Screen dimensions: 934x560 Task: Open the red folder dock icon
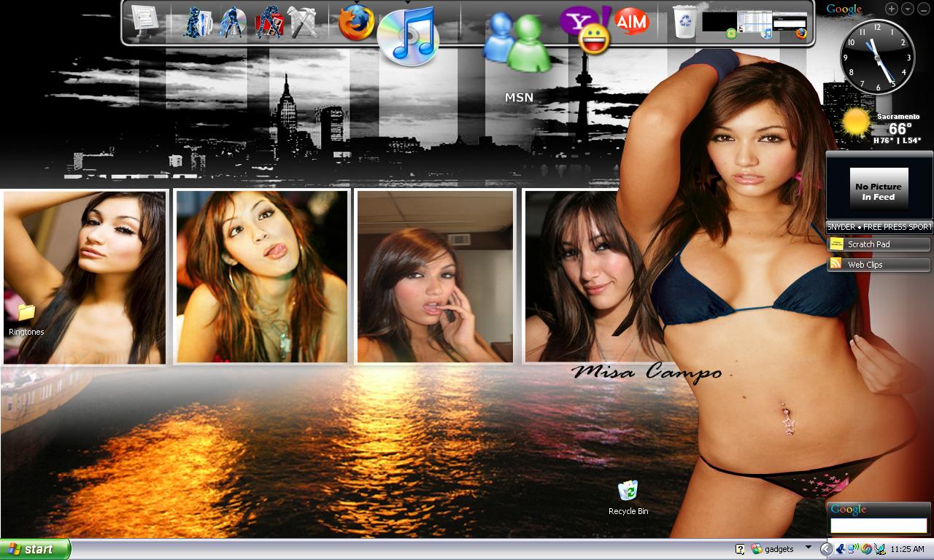(269, 22)
